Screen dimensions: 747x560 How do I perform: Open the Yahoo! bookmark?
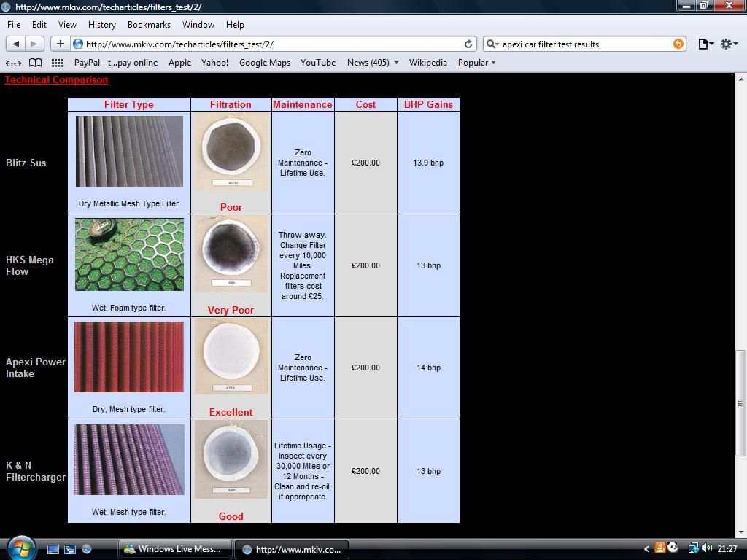[214, 63]
